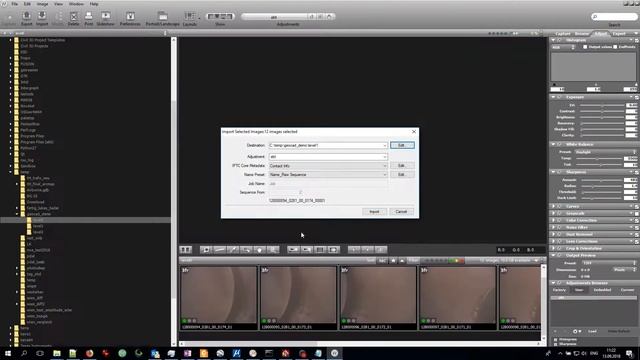
Task: Click the Show segmented control in toolbar
Action: pyautogui.click(x=220, y=16)
